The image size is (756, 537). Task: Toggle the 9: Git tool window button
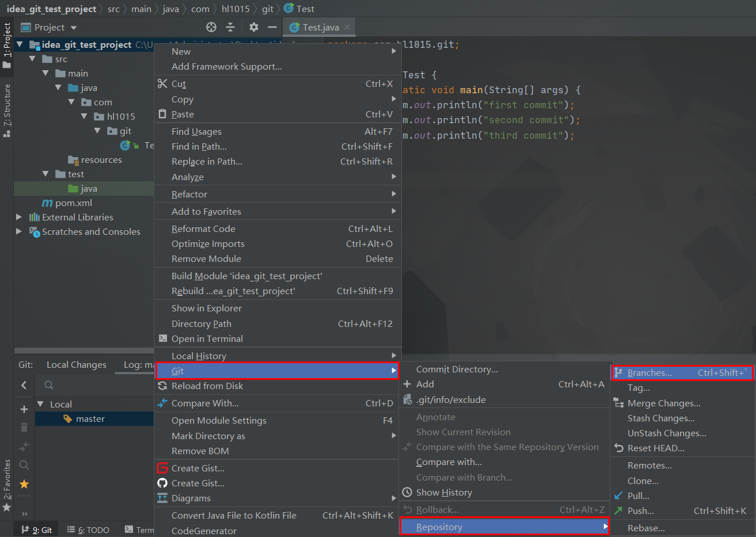coord(37,530)
